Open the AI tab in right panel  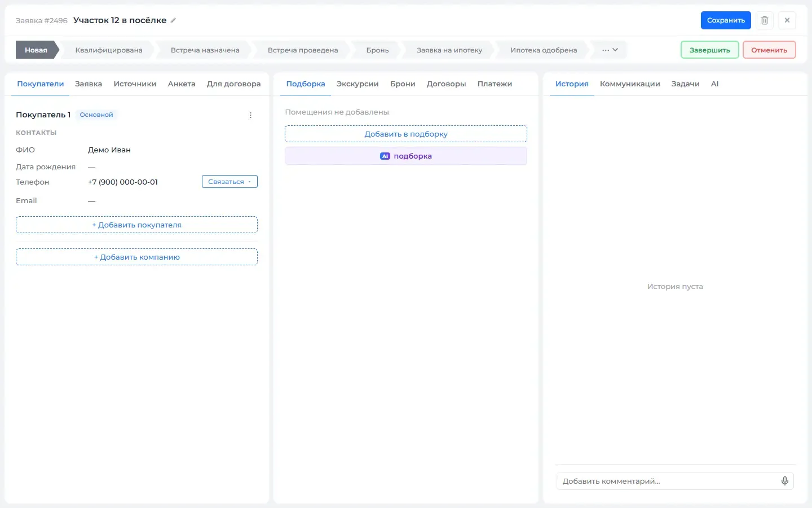[x=714, y=84]
